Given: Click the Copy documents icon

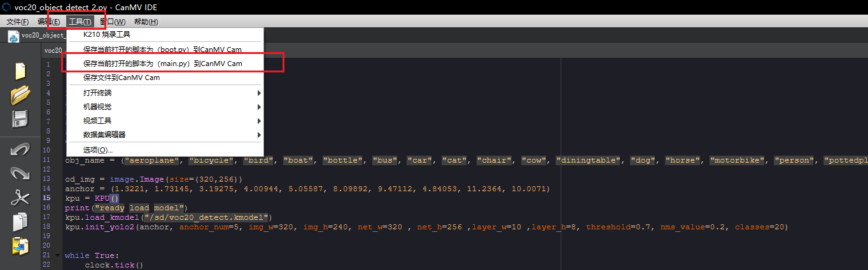Looking at the screenshot, I should 20,222.
